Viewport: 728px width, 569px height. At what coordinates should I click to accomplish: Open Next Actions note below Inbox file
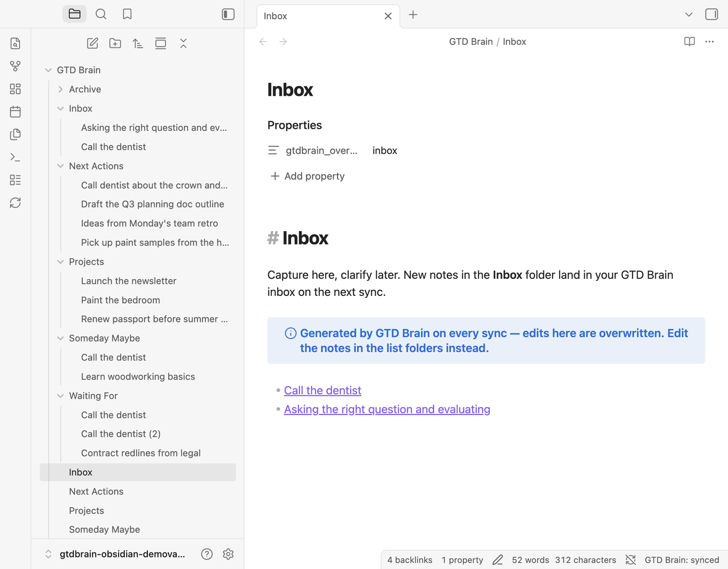pyautogui.click(x=96, y=492)
